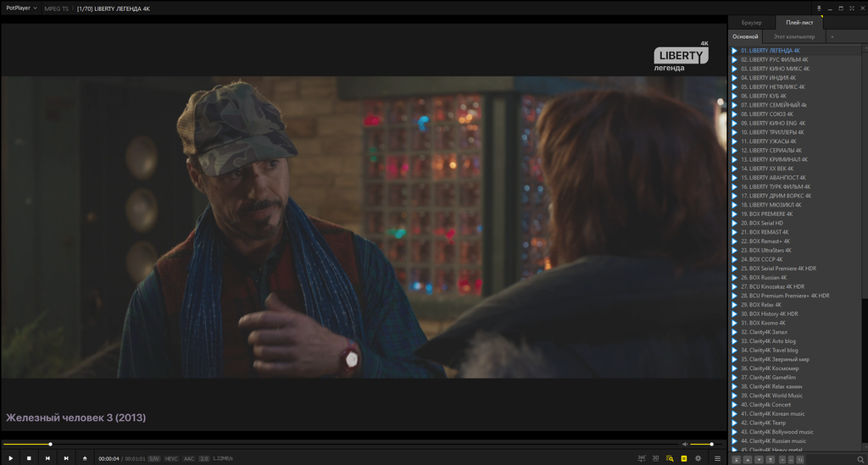Viewport: 868px width, 465px height.
Task: Mute audio via the speaker icon
Action: coord(685,444)
